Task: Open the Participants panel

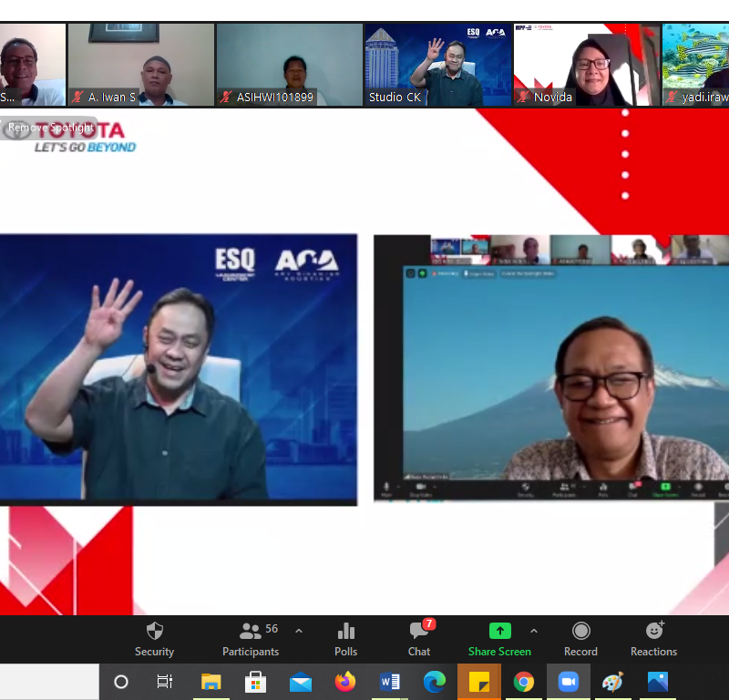Action: pos(251,638)
